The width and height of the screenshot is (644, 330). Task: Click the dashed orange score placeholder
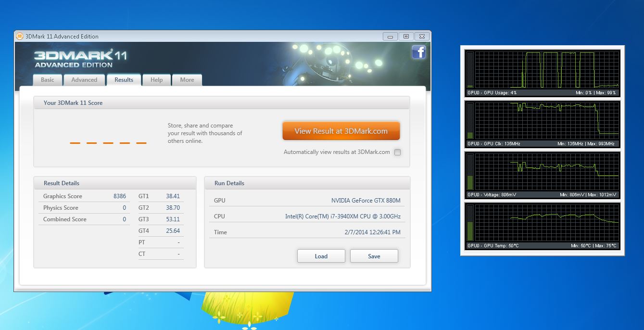coord(108,143)
